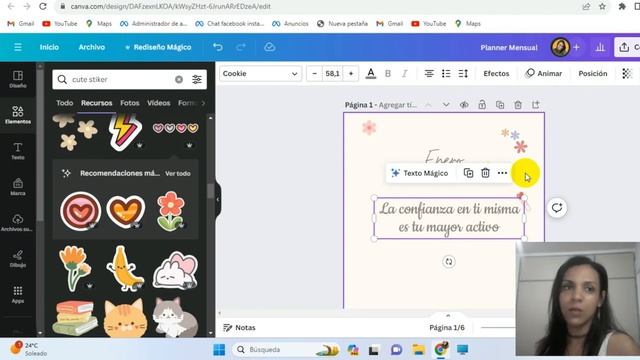Click the rotate handle below text

point(449,262)
